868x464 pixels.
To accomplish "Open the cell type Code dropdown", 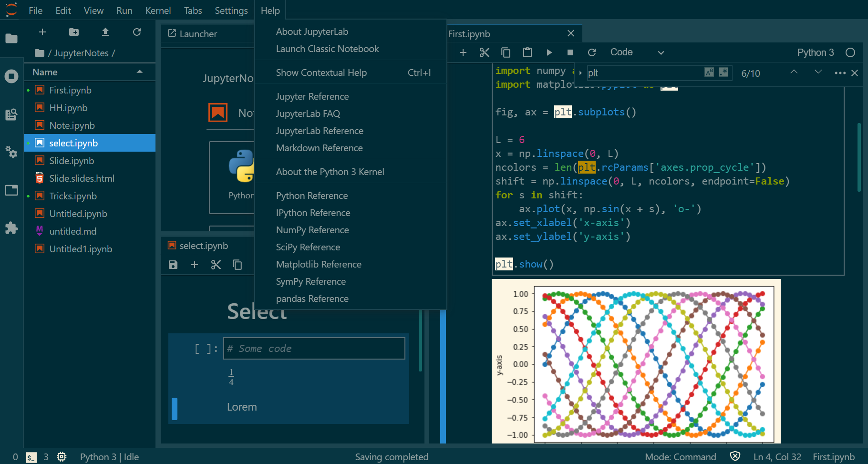I will [x=637, y=52].
